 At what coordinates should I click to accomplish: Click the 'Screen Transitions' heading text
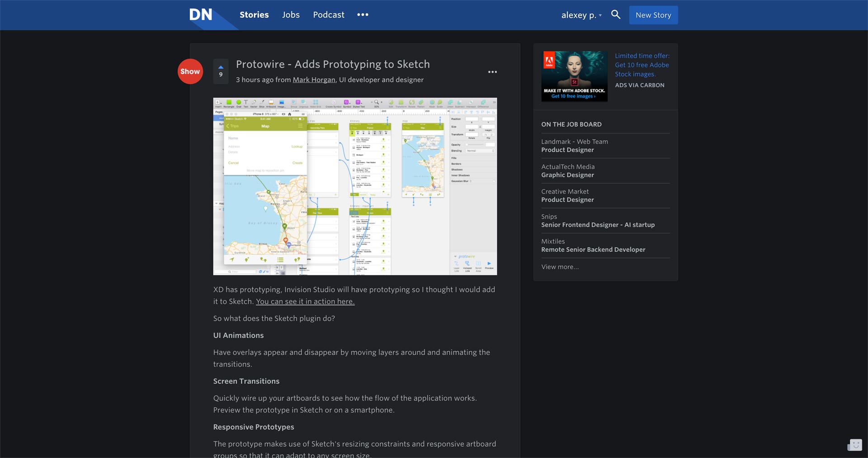(x=246, y=381)
